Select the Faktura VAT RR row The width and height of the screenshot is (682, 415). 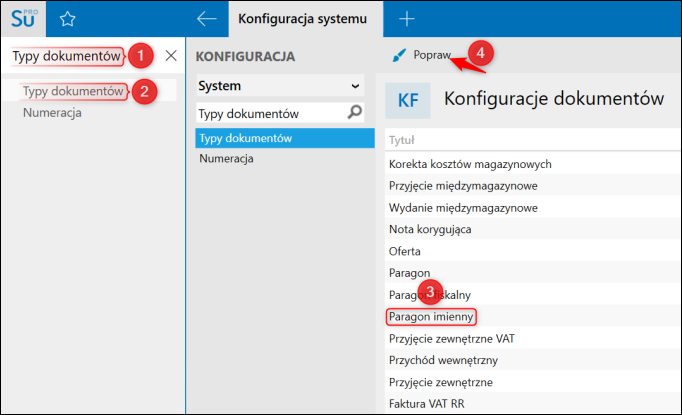tap(429, 404)
